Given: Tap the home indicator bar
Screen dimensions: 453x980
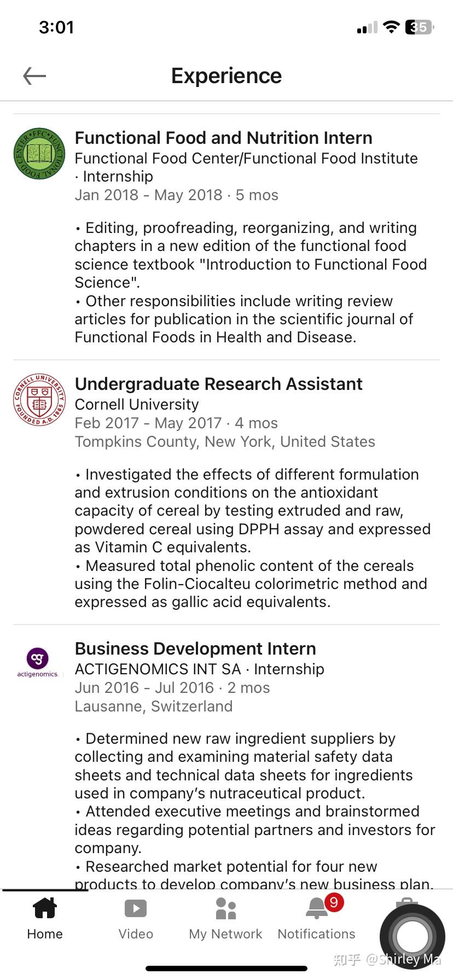Looking at the screenshot, I should coord(226,969).
